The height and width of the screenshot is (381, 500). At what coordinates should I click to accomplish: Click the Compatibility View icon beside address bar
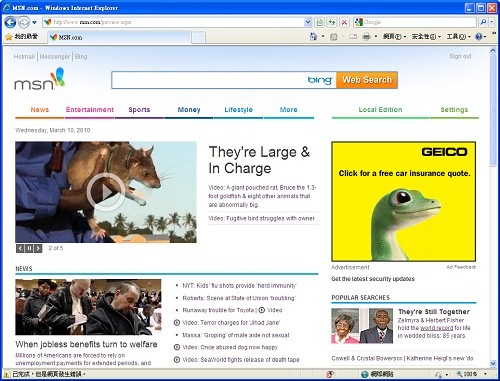click(x=319, y=22)
